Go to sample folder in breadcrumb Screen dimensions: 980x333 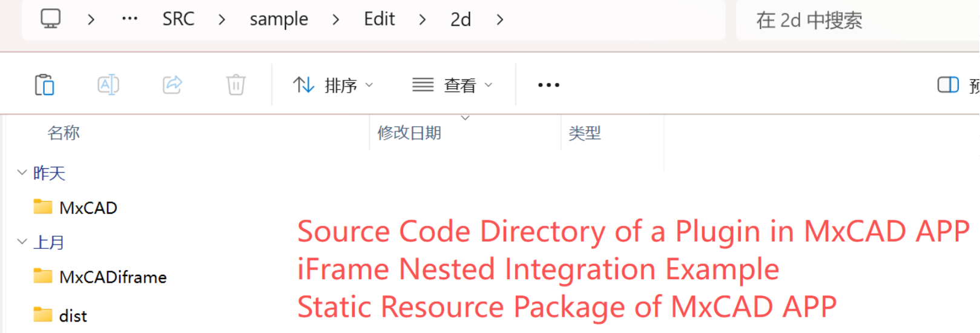pyautogui.click(x=278, y=19)
